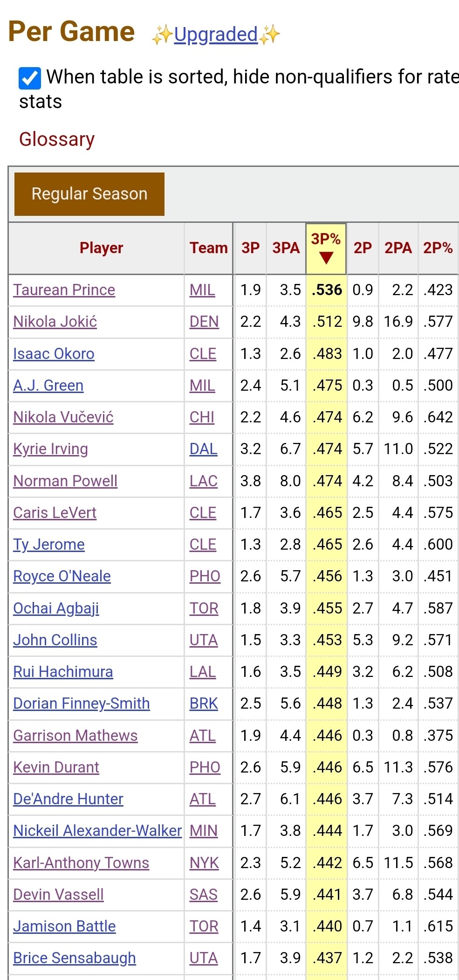
Task: Select the Regular Season tab
Action: 89,194
